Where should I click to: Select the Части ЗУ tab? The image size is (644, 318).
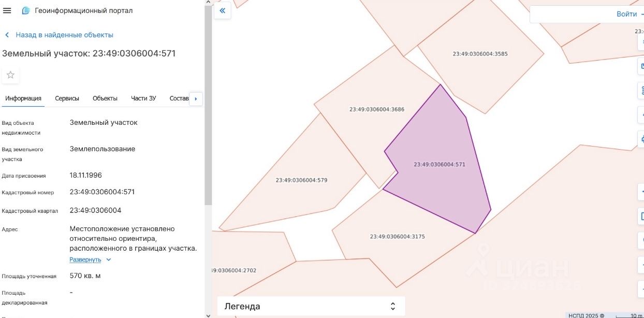[x=143, y=98]
